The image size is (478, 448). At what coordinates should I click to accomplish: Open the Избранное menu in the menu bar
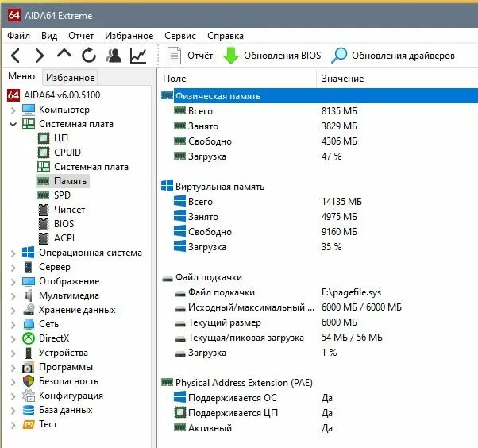129,36
